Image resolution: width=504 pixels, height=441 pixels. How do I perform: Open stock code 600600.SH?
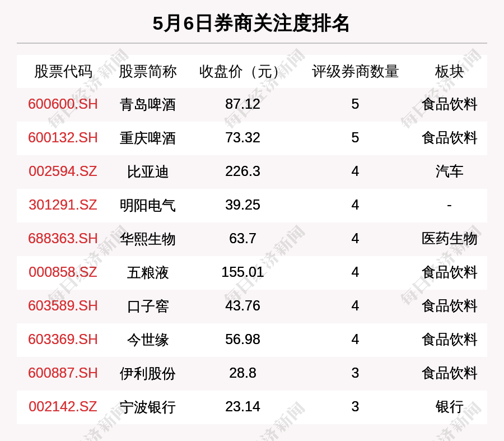[63, 104]
